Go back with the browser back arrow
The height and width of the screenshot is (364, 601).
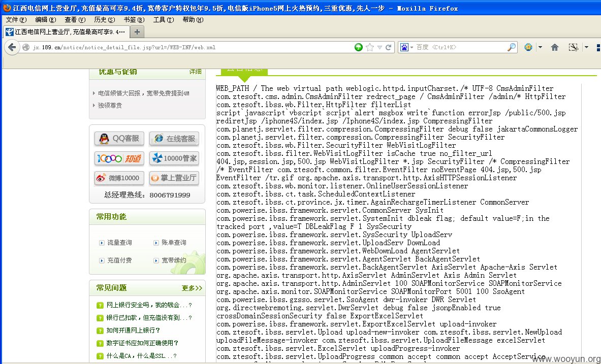pyautogui.click(x=12, y=47)
